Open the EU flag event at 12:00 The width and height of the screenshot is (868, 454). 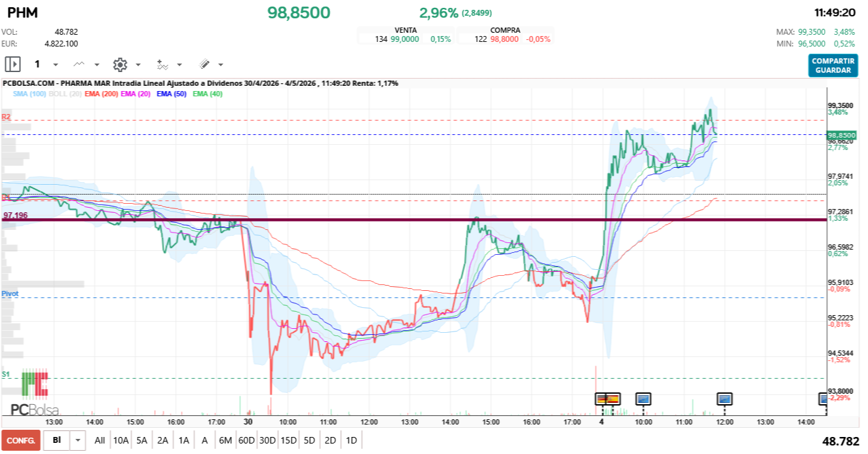725,398
